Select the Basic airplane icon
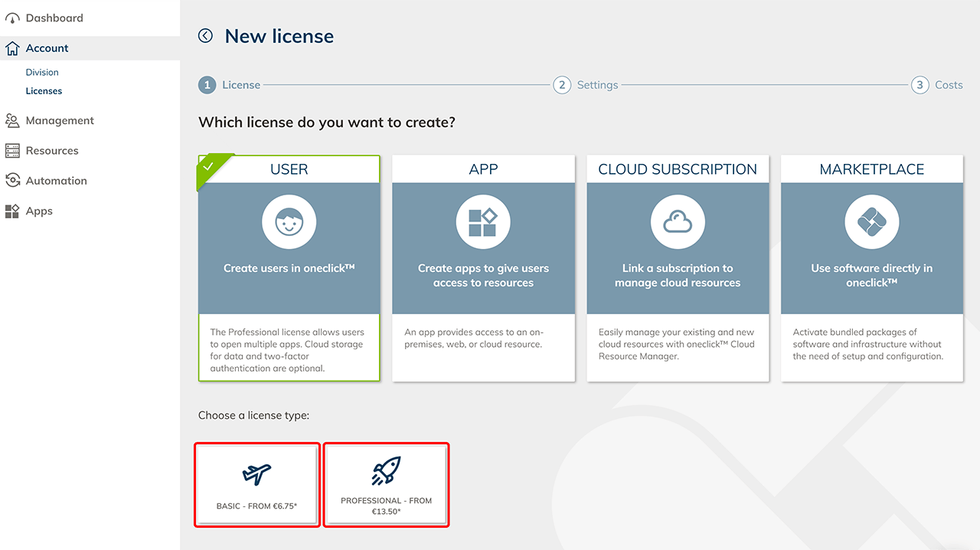This screenshot has width=980, height=550. point(256,474)
